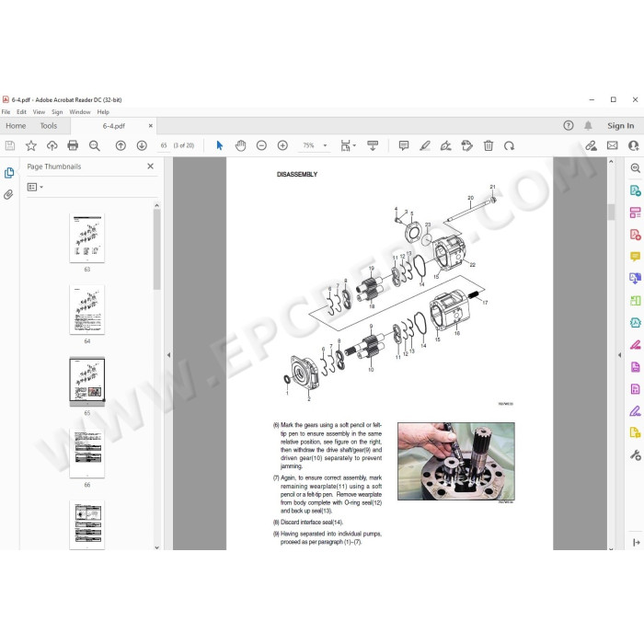This screenshot has height=644, width=644.
Task: Collapse the left navigation pane arrow
Action: point(168,355)
